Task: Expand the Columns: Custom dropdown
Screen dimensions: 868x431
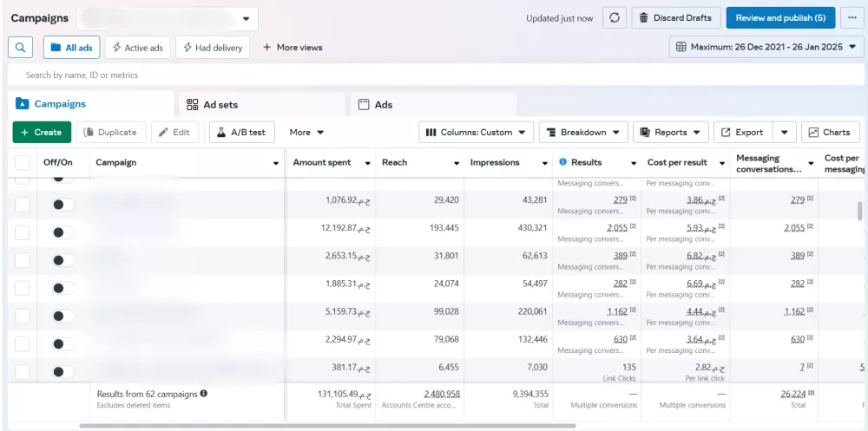Action: point(477,133)
